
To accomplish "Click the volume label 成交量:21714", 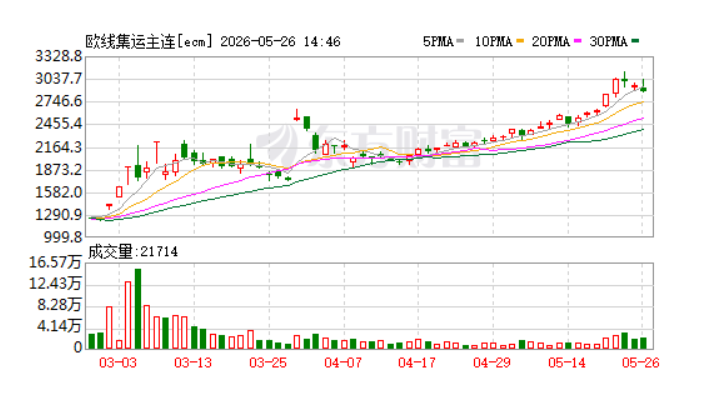I will click(132, 252).
